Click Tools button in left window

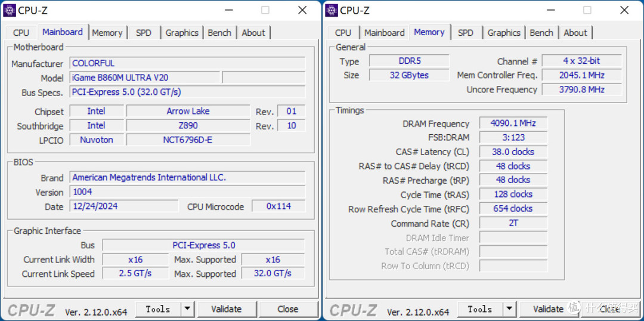(x=158, y=308)
